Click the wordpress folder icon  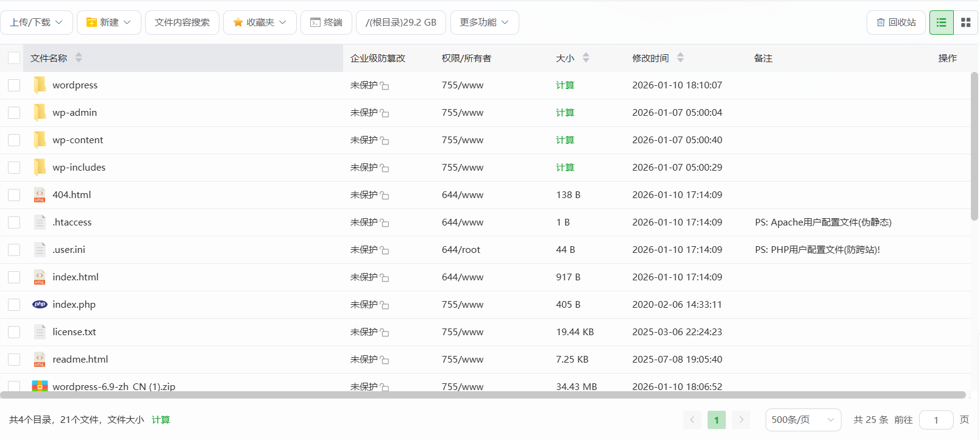(40, 85)
